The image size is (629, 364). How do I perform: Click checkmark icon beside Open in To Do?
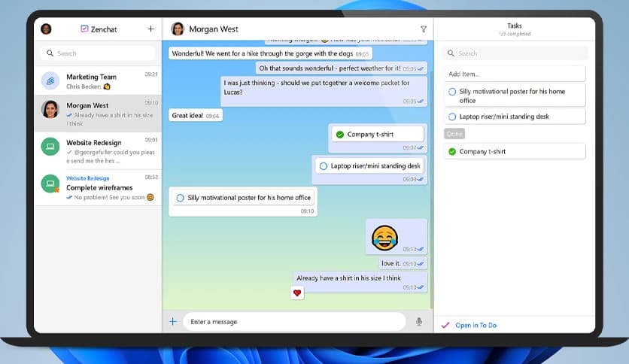445,325
